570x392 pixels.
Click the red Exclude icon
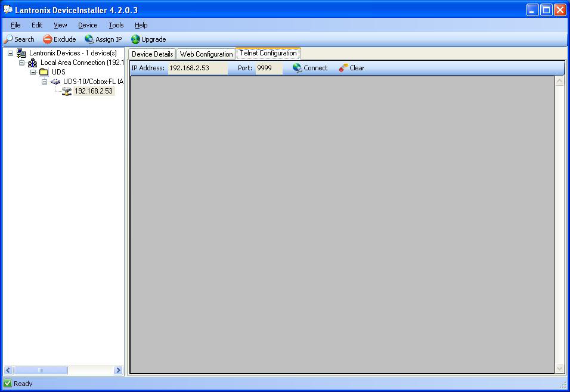pos(47,39)
